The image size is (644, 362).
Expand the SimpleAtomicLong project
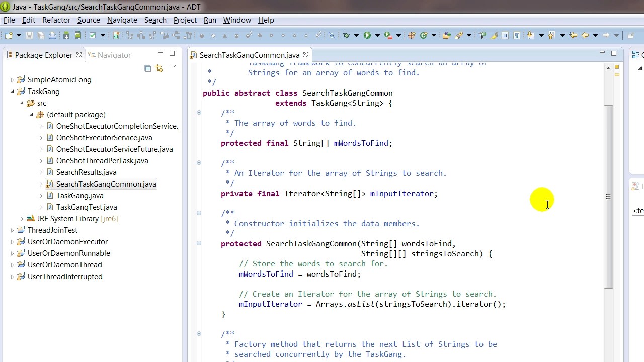coord(12,80)
